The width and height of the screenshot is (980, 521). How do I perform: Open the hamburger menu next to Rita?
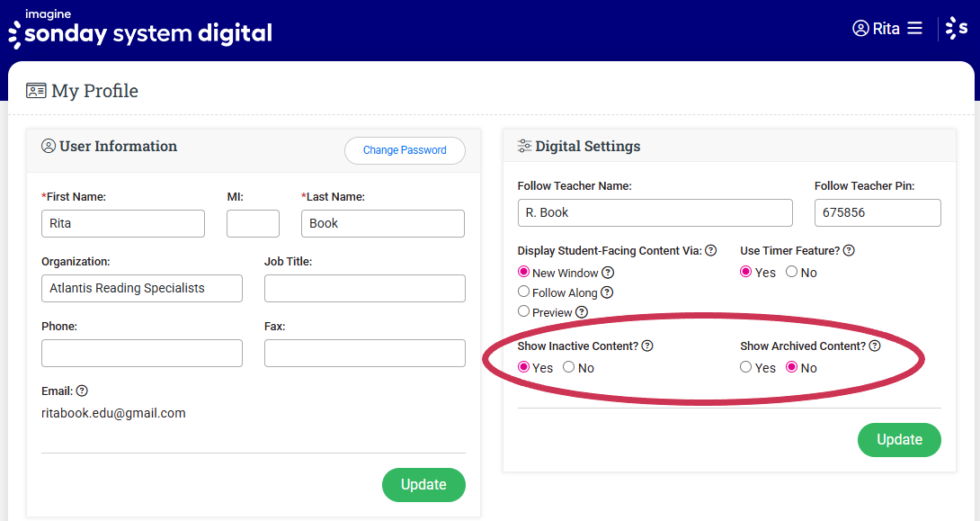[914, 29]
